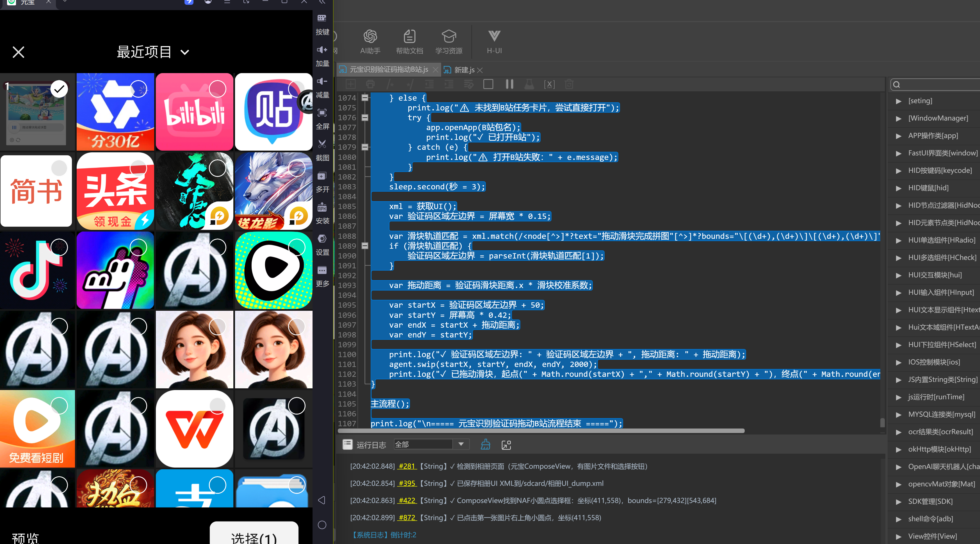The image size is (980, 544).
Task: Open log source link #281
Action: point(407,466)
